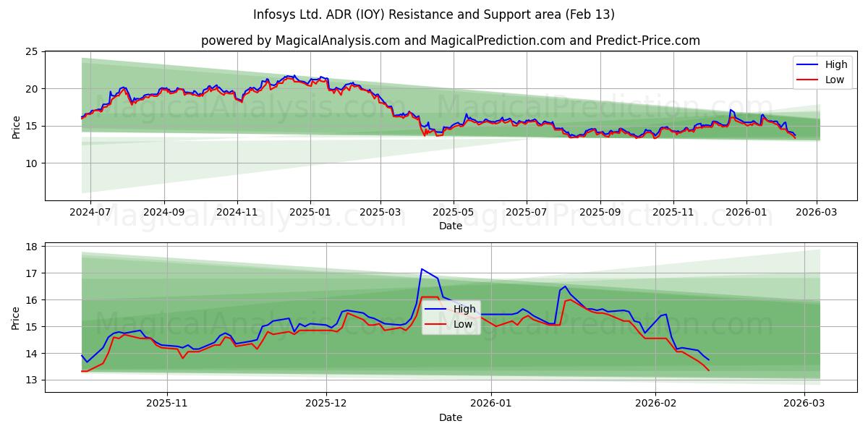Click the '2024-09' date label on top chart axis
Image resolution: width=868 pixels, height=434 pixels.
(x=163, y=213)
